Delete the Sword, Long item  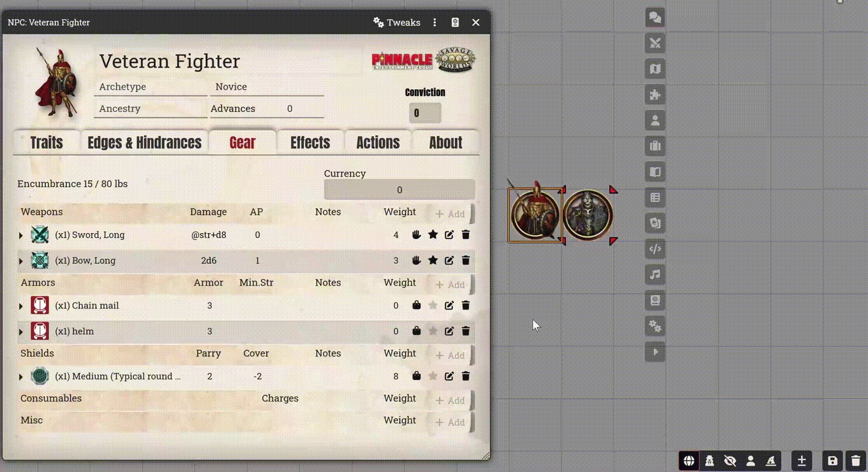click(466, 235)
